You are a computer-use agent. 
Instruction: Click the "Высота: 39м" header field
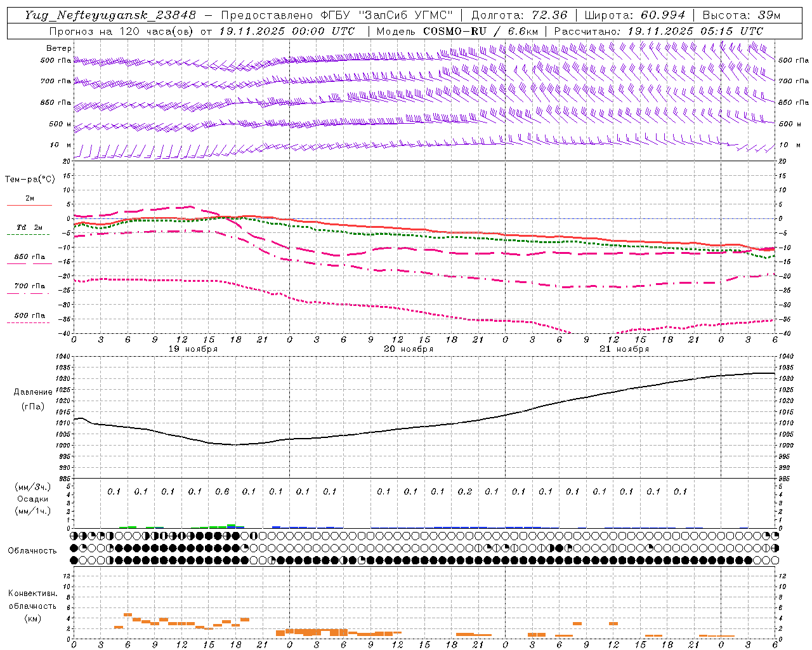741,15
